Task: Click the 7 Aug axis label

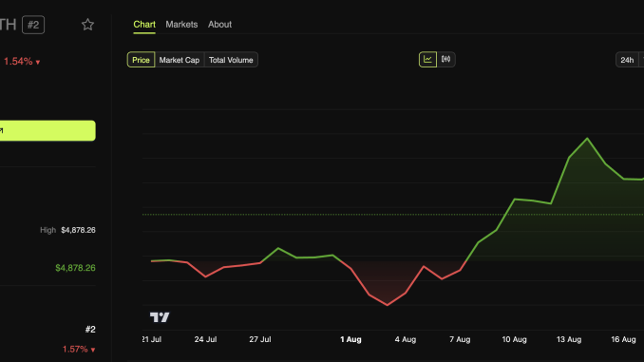Action: (460, 339)
